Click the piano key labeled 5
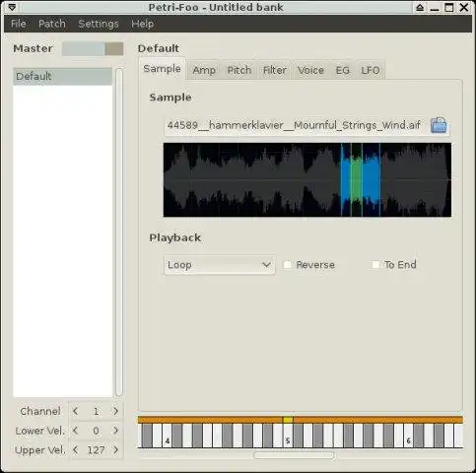The height and width of the screenshot is (473, 476). (288, 436)
